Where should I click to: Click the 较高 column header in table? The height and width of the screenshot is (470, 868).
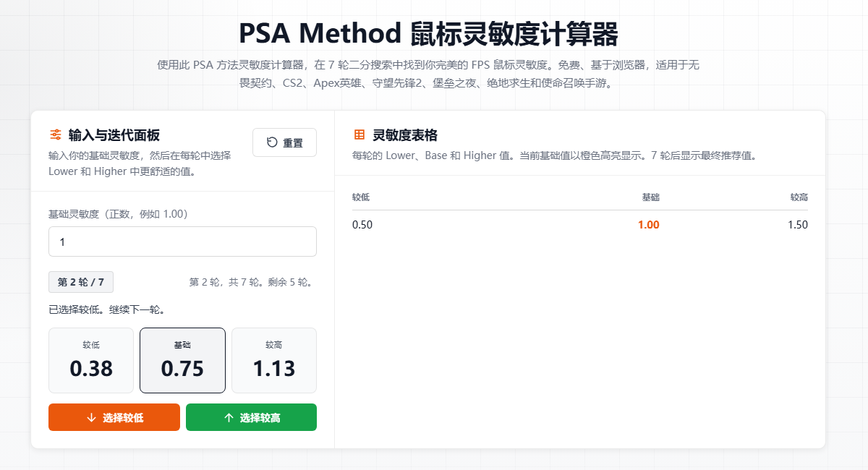pyautogui.click(x=799, y=197)
